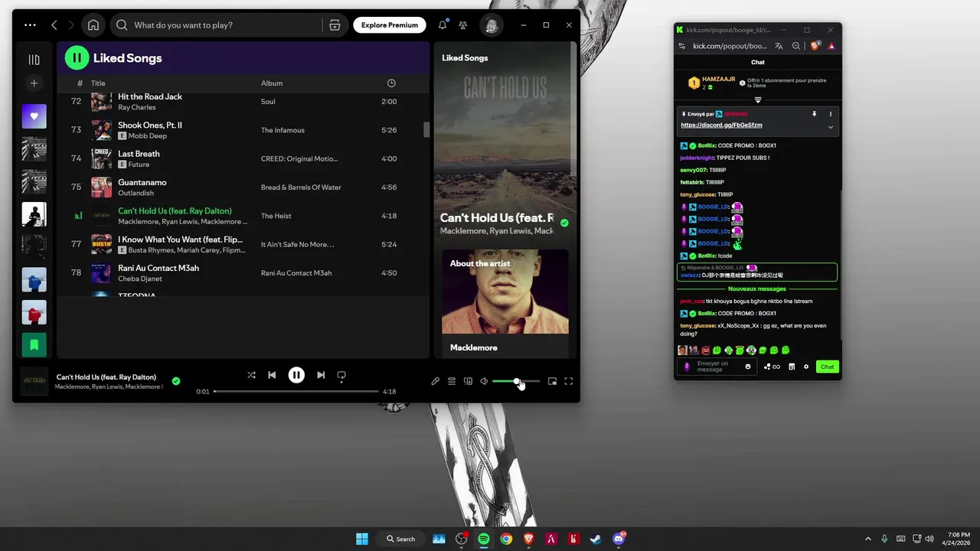980x551 pixels.
Task: Click Brave Rewards triangle icon
Action: (x=831, y=46)
